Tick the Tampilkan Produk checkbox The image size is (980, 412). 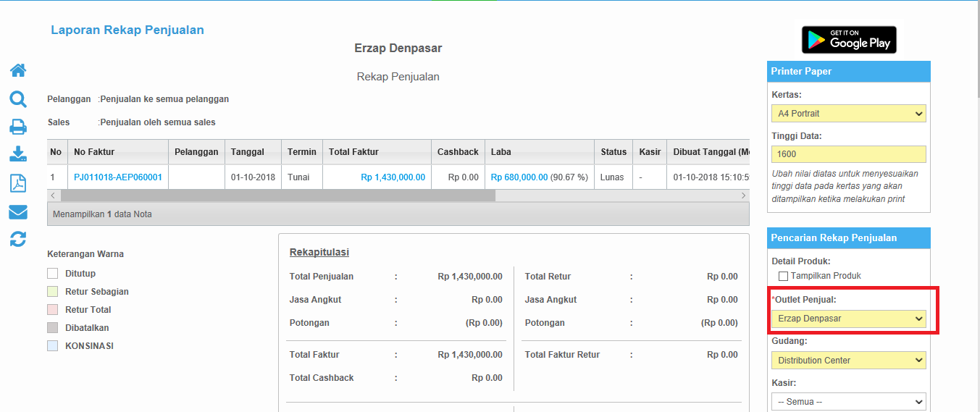click(783, 276)
